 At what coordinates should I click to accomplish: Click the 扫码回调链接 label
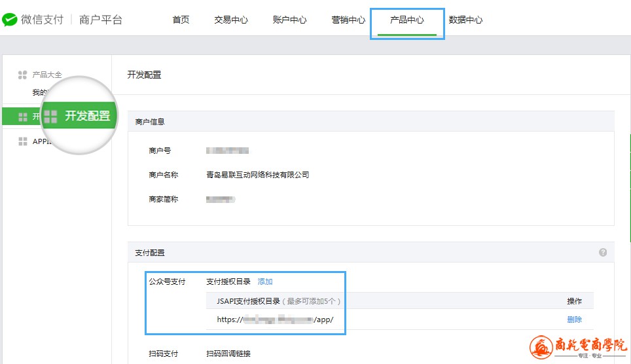228,354
